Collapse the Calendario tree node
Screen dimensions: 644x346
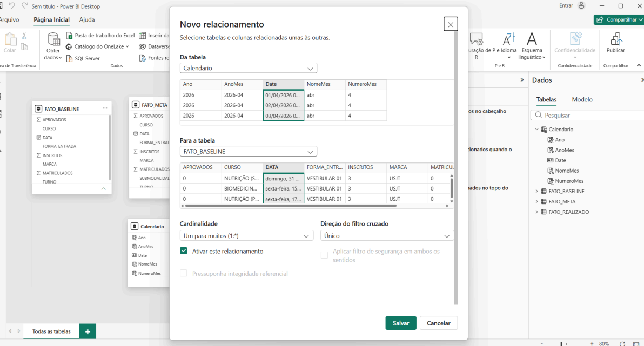point(537,130)
